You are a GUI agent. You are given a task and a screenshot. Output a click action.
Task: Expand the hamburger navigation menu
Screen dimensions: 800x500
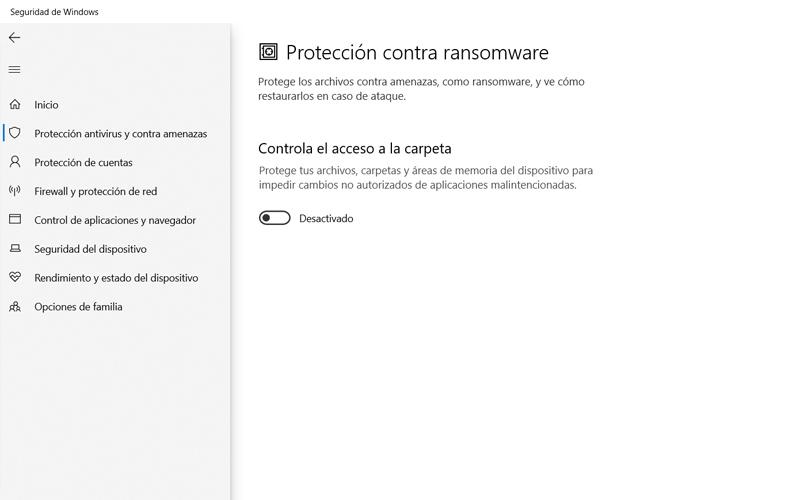click(14, 70)
